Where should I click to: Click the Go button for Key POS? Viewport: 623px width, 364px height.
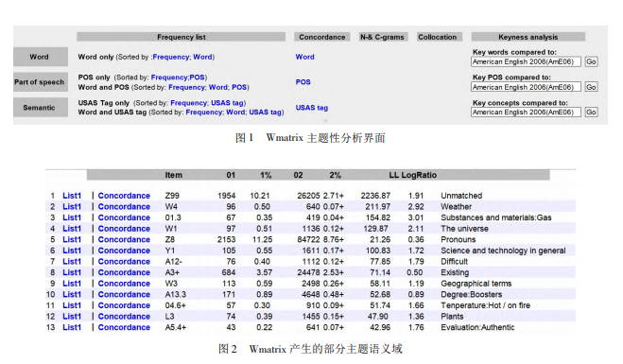click(591, 87)
